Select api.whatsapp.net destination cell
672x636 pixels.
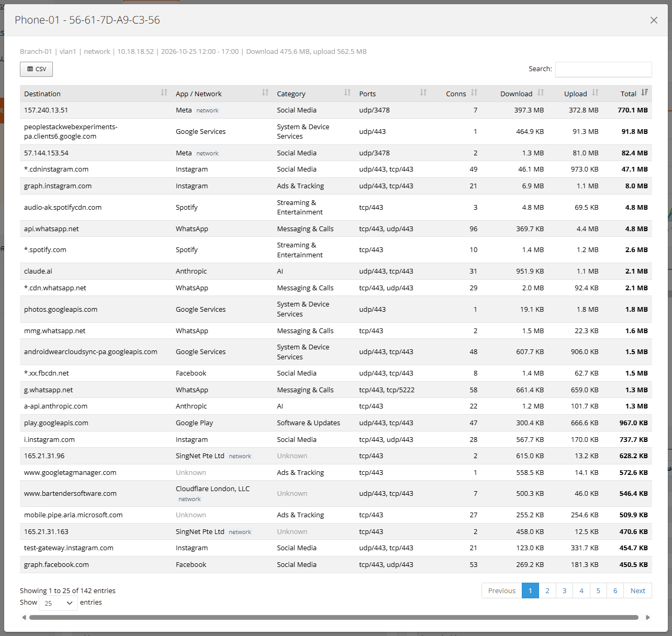[x=51, y=229]
